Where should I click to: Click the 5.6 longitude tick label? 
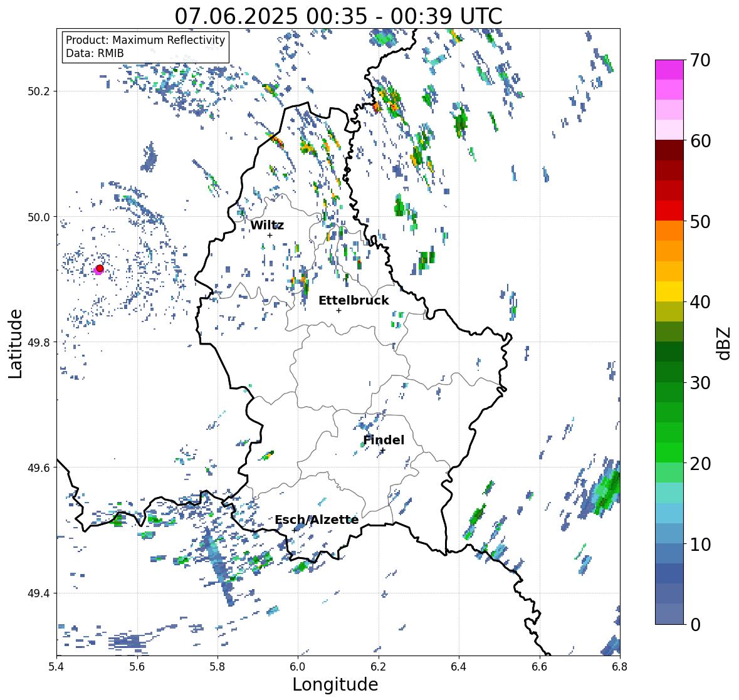tap(137, 667)
